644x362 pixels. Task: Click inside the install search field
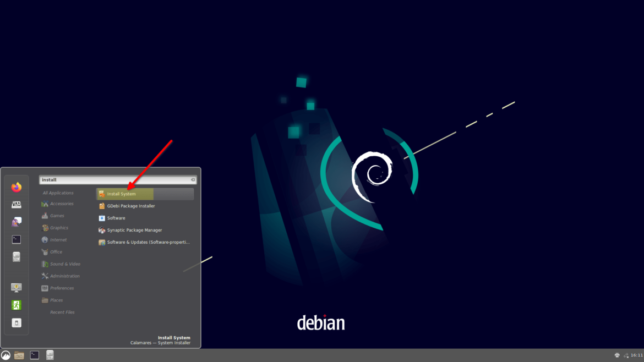[x=116, y=179]
